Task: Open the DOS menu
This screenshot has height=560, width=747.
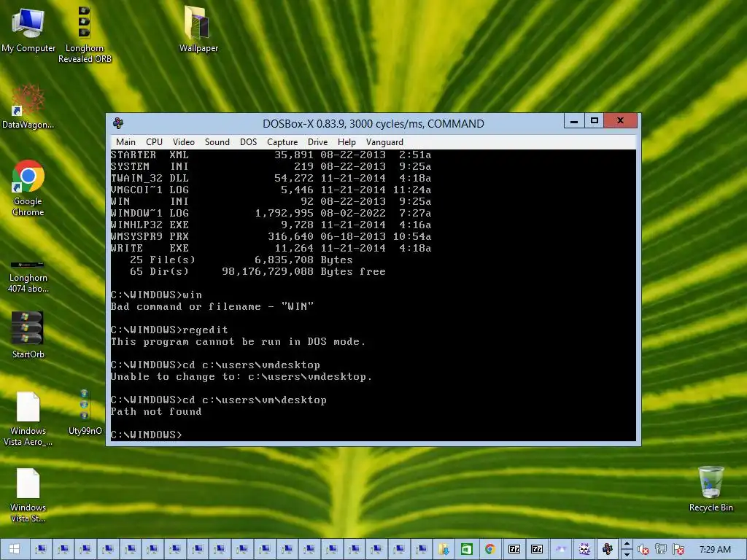Action: 248,142
